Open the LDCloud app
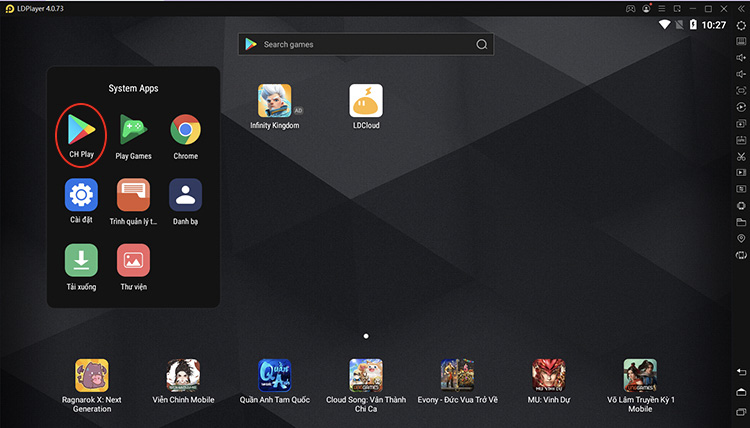750x428 pixels. coord(366,101)
